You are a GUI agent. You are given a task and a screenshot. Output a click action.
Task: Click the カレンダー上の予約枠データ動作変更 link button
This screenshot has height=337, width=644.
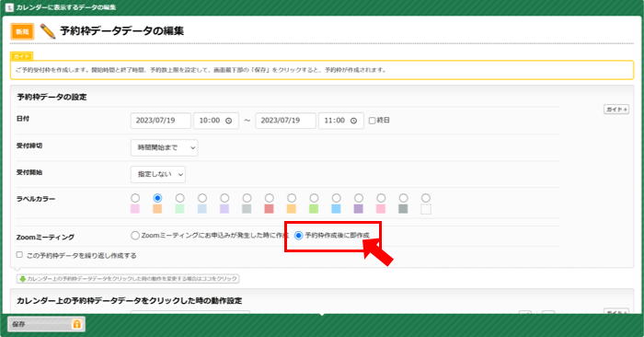point(128,279)
